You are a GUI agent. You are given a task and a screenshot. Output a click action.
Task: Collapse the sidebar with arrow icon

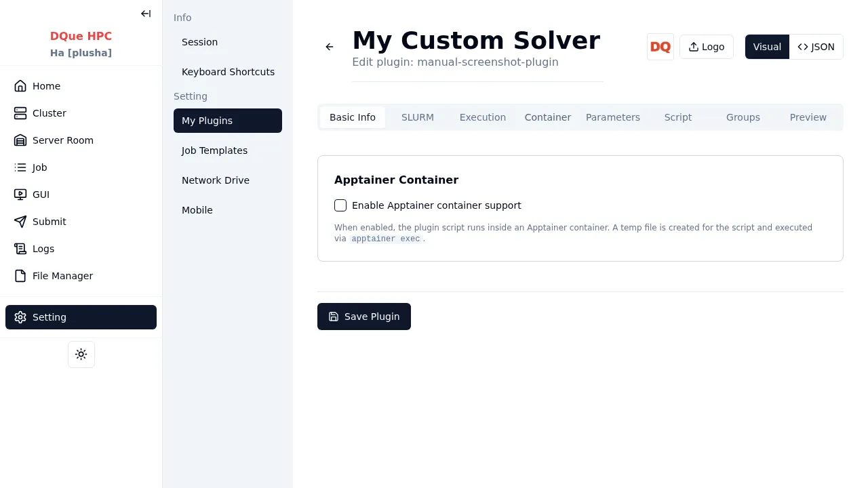(146, 14)
